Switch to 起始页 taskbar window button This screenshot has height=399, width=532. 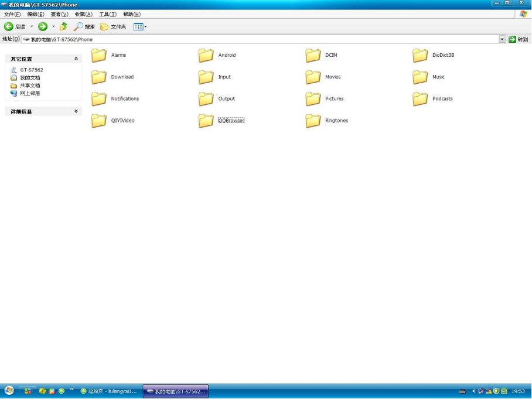pyautogui.click(x=108, y=391)
